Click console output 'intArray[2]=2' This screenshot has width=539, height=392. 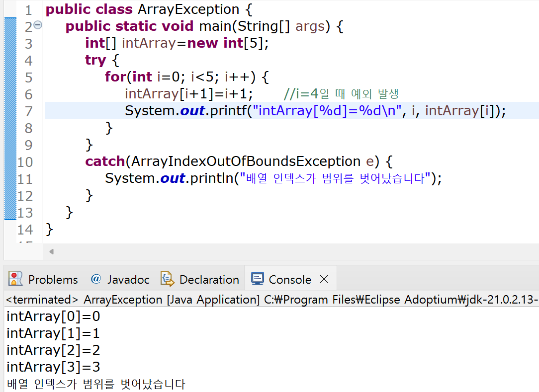tap(53, 350)
